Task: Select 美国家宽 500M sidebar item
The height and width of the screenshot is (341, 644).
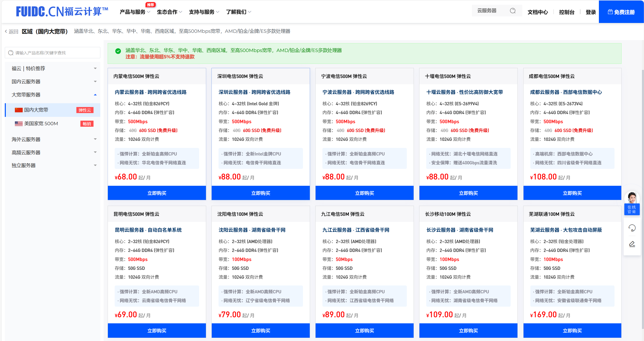Action: pos(41,124)
